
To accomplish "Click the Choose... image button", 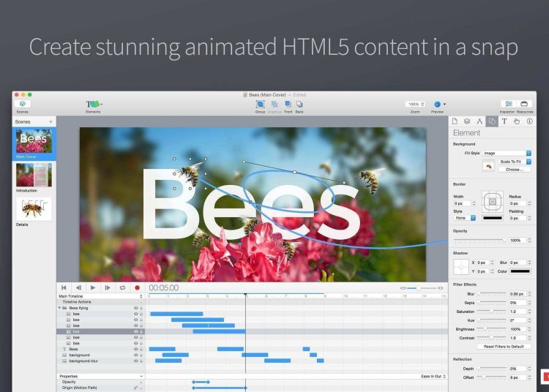I will 514,169.
